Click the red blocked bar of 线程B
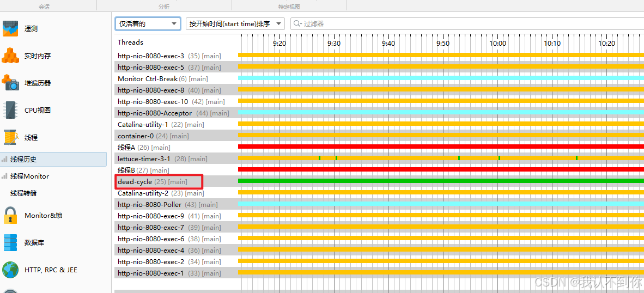Screen dimensions: 644x293 [x=441, y=169]
